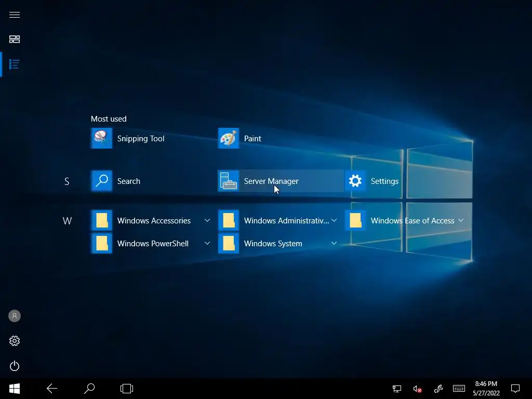Expand Windows Administrative Tools chevron
532x399 pixels.
tap(334, 220)
